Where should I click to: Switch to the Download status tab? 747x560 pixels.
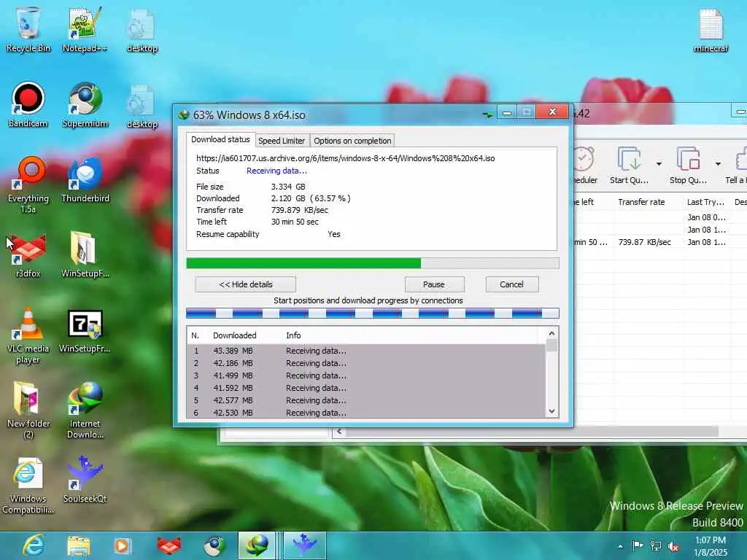[x=220, y=139]
